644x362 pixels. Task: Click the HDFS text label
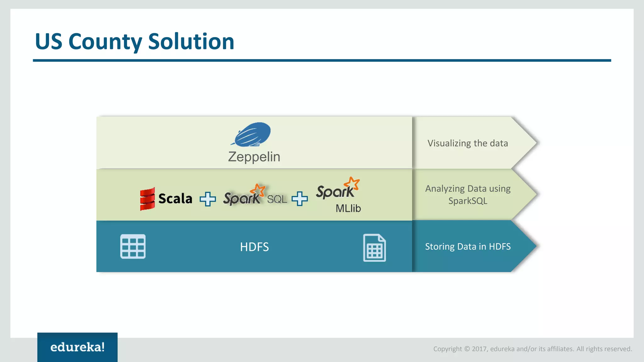[x=254, y=247]
